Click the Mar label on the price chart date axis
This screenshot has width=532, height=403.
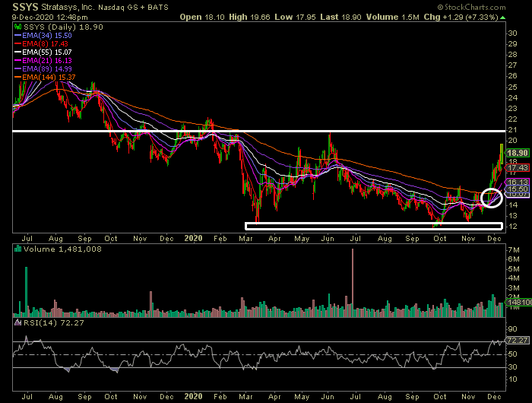[245, 239]
